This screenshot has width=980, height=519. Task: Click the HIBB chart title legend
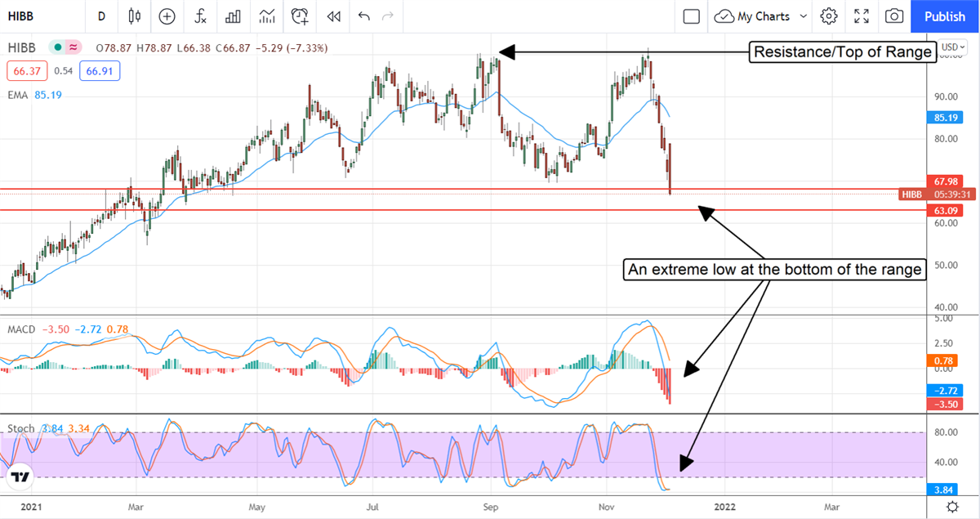(23, 48)
